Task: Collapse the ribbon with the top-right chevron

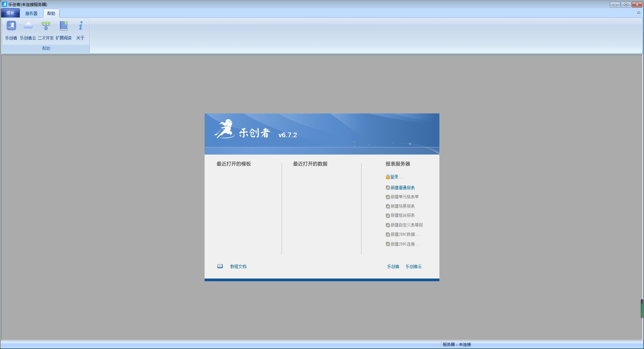Action: point(639,13)
